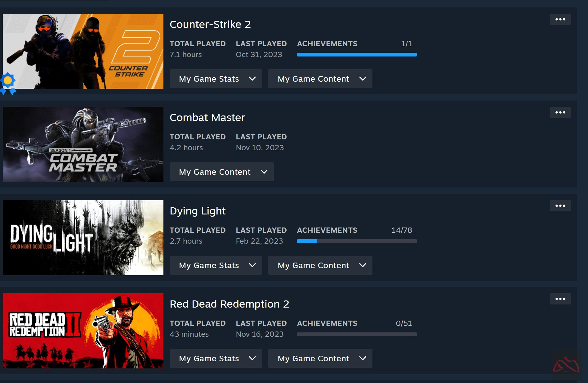Expand My Game Content for Counter-Strike 2
This screenshot has height=383, width=588.
(x=320, y=79)
